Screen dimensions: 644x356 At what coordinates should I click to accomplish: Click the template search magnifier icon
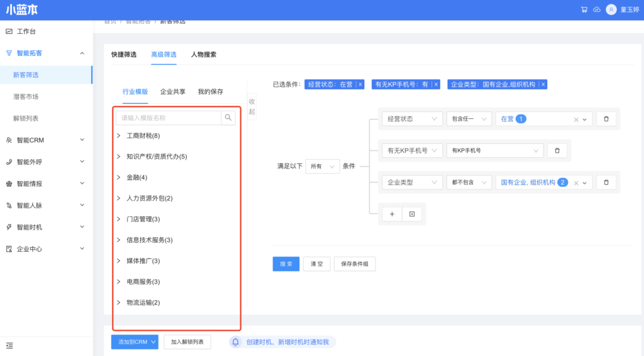click(x=229, y=118)
